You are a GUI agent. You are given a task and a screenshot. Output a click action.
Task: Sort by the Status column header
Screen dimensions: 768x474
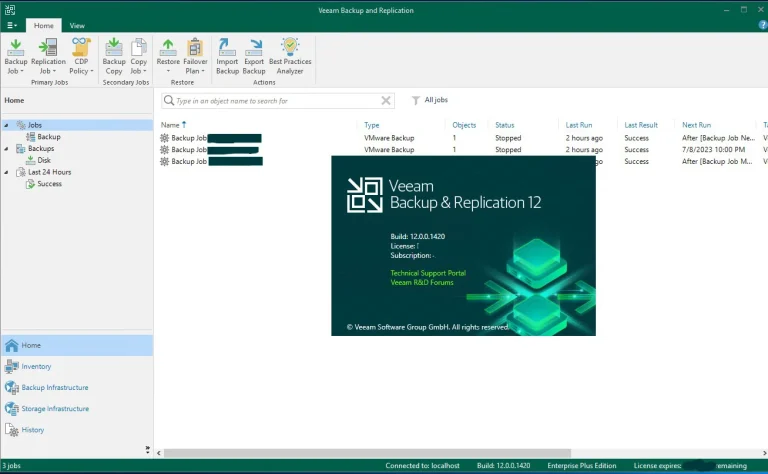tap(504, 125)
